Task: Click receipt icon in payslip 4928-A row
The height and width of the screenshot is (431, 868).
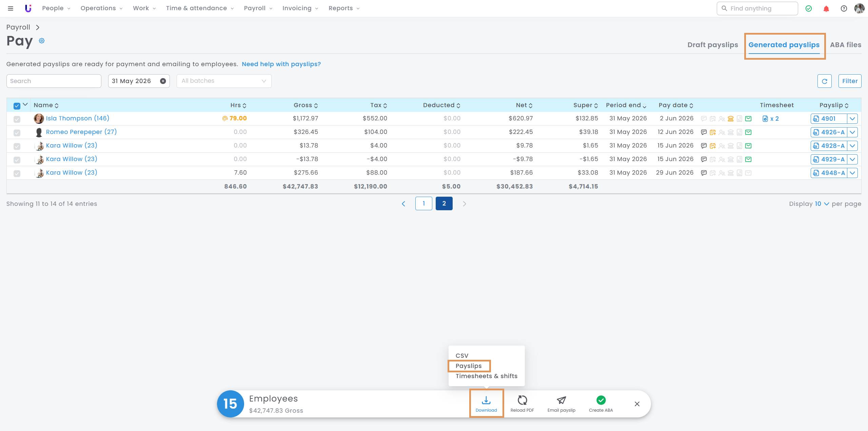Action: (x=739, y=146)
